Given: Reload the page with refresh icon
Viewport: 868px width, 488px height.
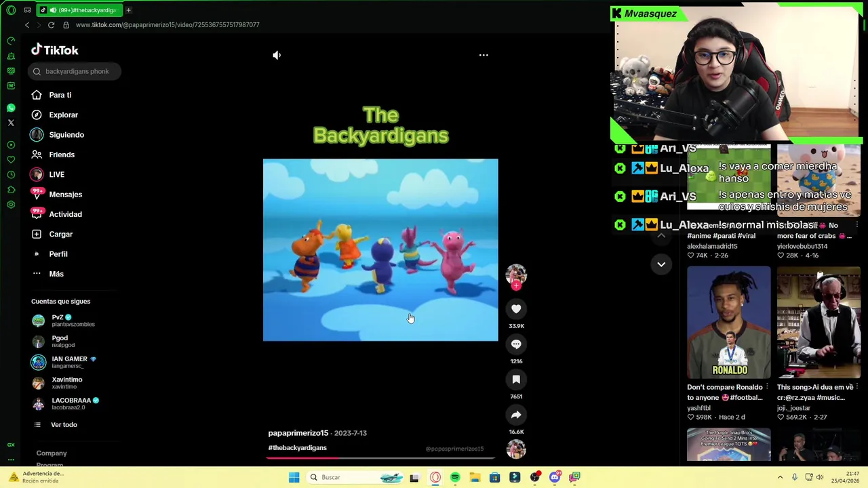Looking at the screenshot, I should [x=51, y=25].
